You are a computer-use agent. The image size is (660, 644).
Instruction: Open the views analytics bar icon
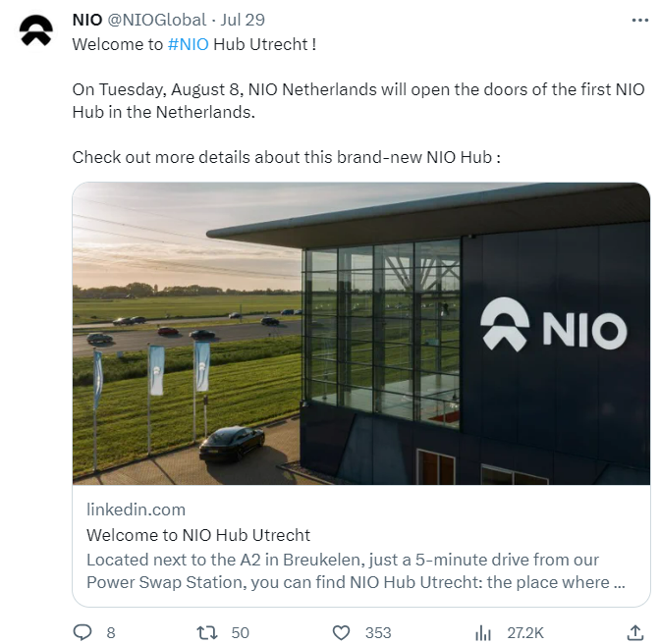click(x=482, y=632)
